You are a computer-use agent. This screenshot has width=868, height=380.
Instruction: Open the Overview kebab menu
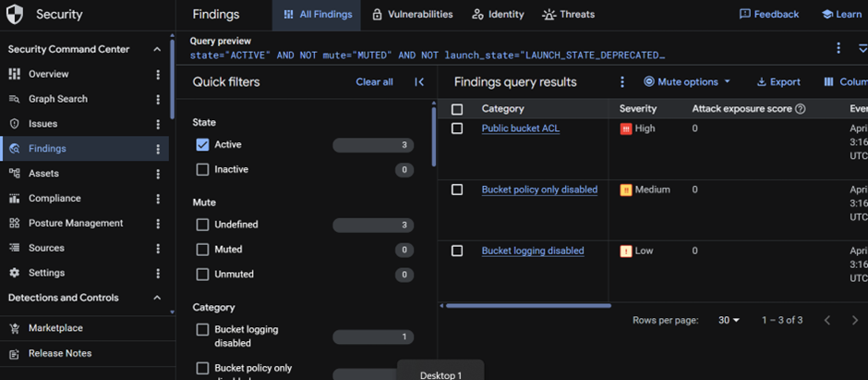click(158, 74)
